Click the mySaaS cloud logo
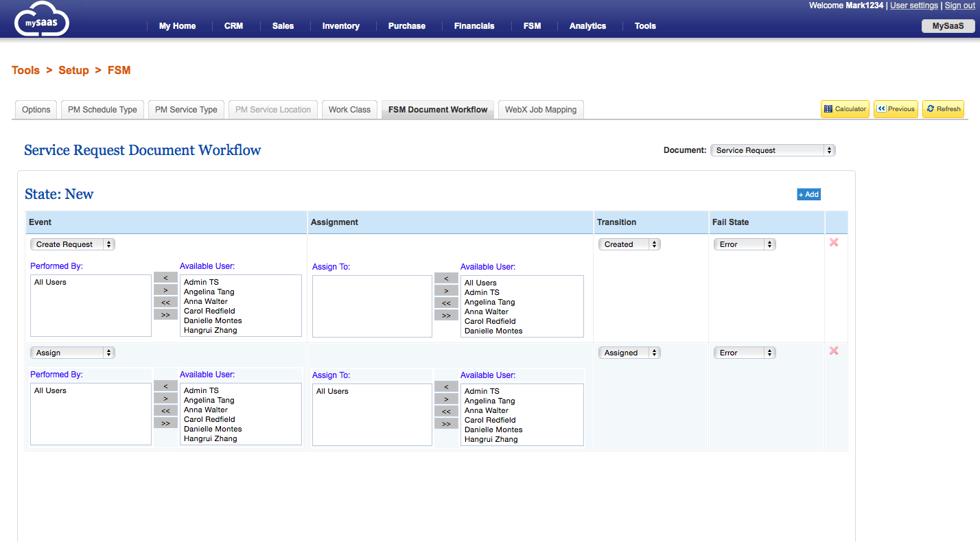This screenshot has width=980, height=542. click(x=42, y=20)
